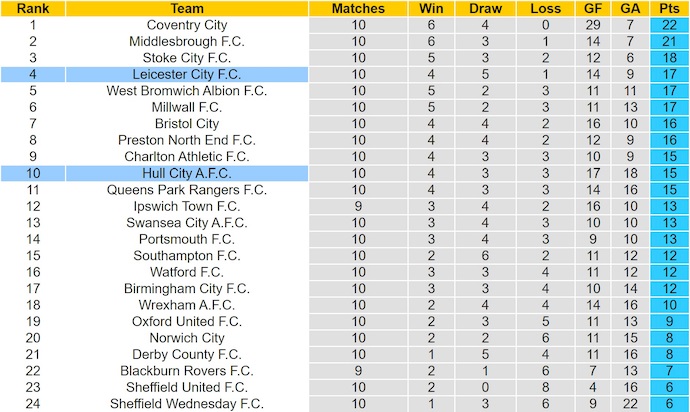This screenshot has height=412, width=690.
Task: Select the highlighted rank 4 cell
Action: click(33, 74)
